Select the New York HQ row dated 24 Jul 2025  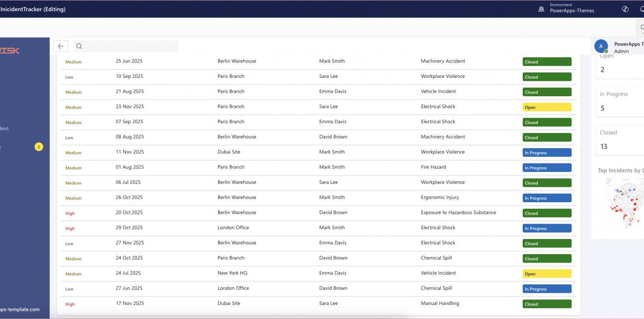(x=299, y=273)
